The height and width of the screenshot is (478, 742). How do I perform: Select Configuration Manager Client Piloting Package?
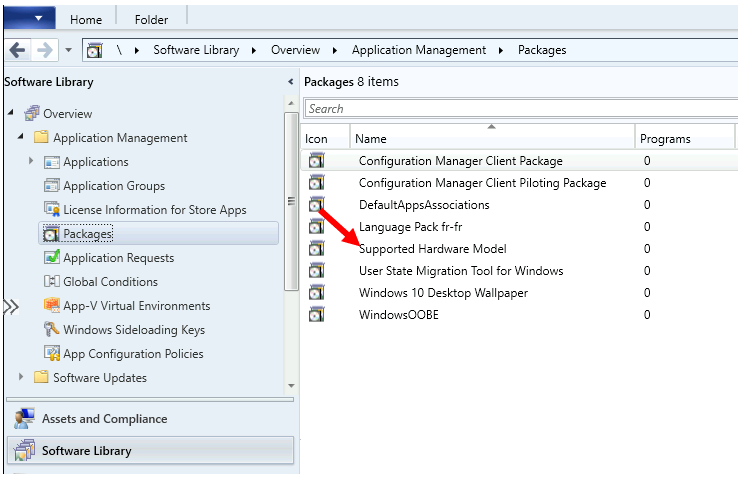[x=519, y=183]
